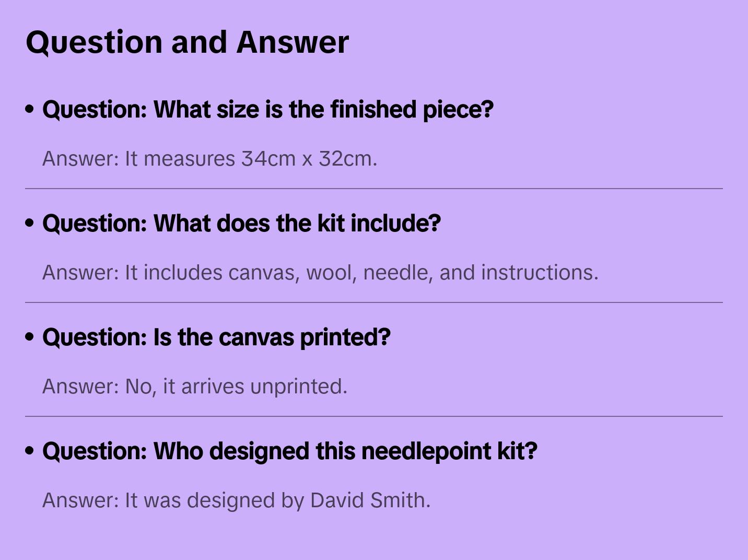Click the answer about canvas, wool, needle
This screenshot has width=748, height=560.
click(320, 273)
